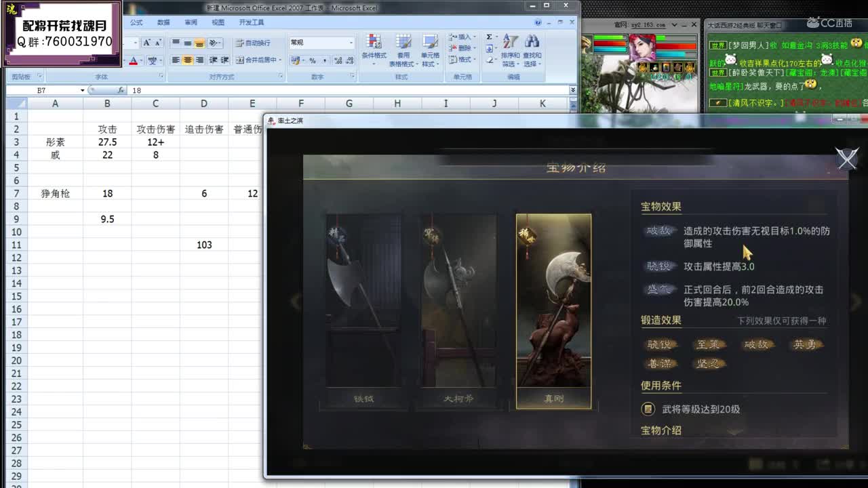
Task: Toggle align text left
Action: (176, 60)
